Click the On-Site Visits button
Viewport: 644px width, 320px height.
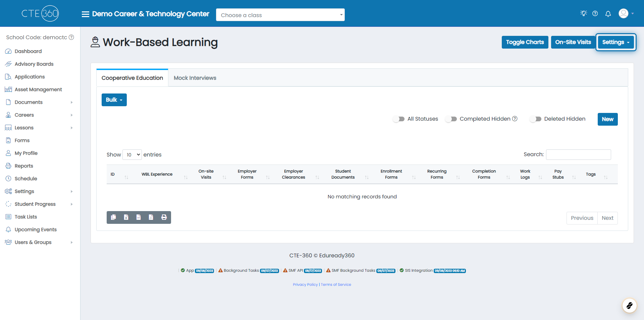[573, 42]
